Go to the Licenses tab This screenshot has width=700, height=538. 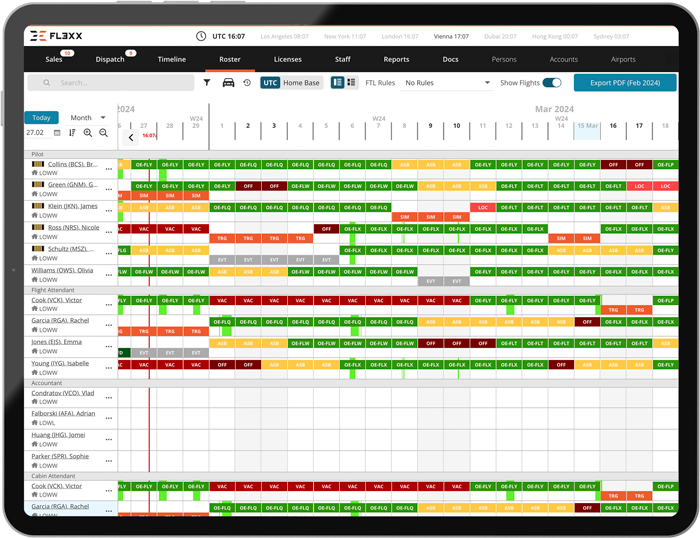pyautogui.click(x=287, y=59)
